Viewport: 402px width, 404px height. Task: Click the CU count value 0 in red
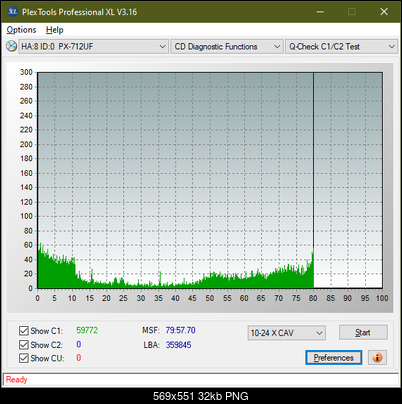(x=79, y=358)
